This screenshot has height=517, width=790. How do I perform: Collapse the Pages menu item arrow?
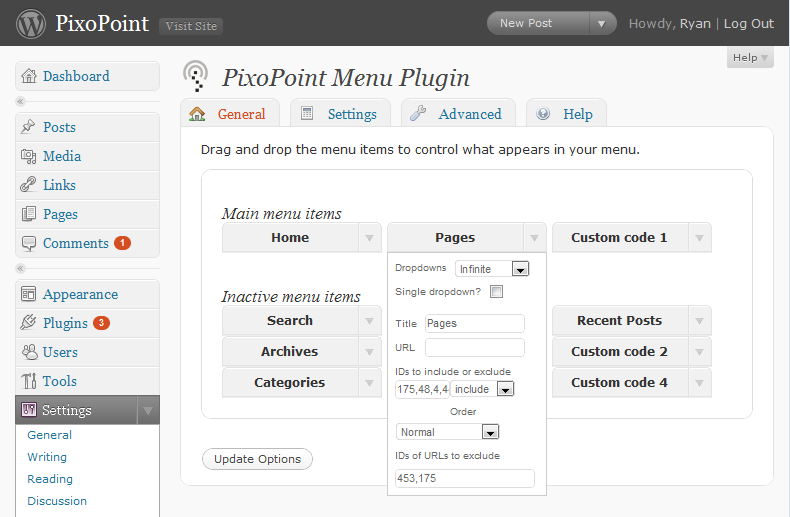[x=535, y=238]
